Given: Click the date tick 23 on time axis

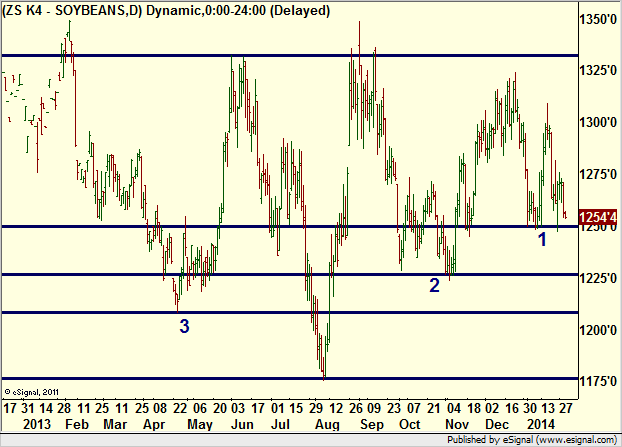Looking at the screenshot, I should coord(394,408).
